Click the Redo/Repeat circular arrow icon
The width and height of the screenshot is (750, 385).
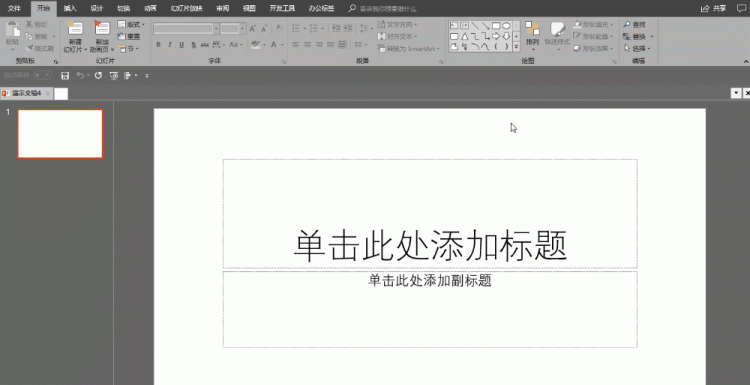click(x=98, y=76)
